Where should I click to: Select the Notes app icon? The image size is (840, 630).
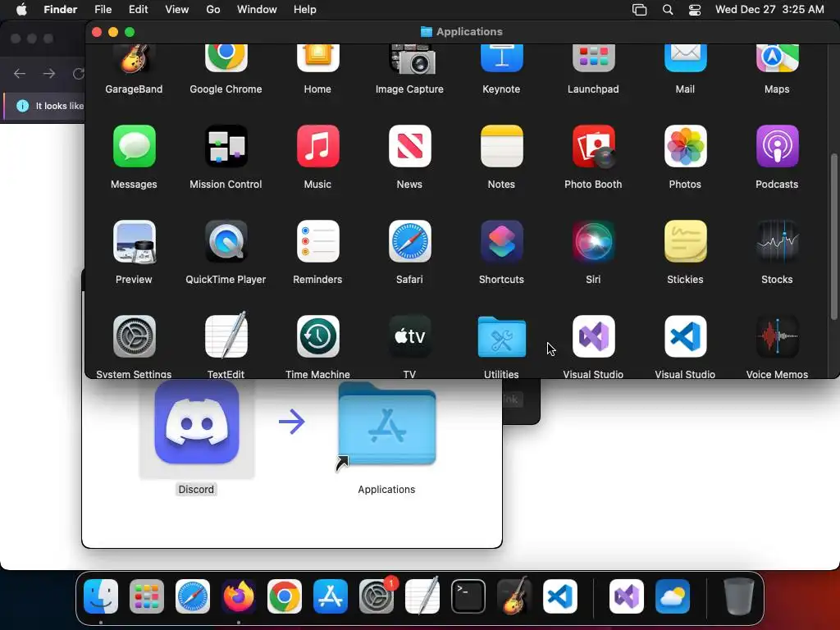[501, 146]
